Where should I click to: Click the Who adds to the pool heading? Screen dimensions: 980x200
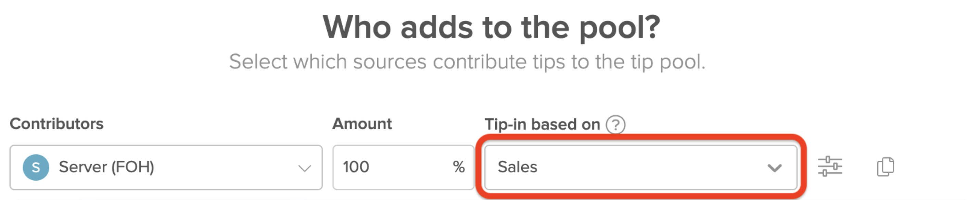pos(490,27)
